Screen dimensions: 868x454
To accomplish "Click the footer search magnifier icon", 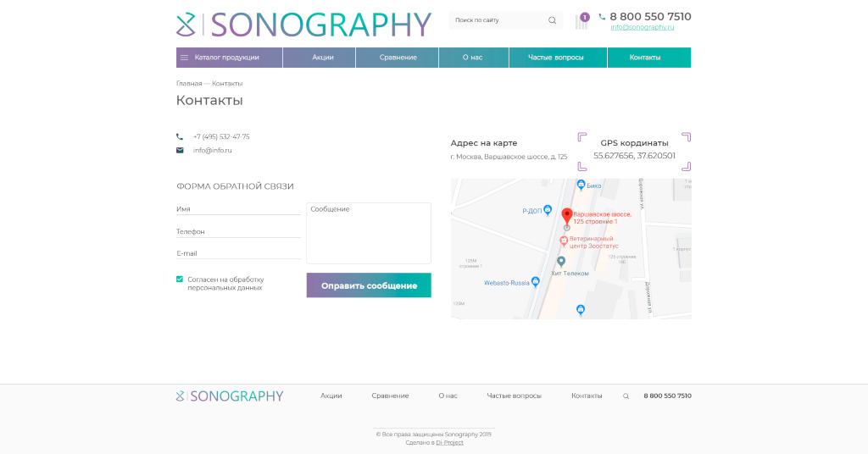I will (626, 396).
